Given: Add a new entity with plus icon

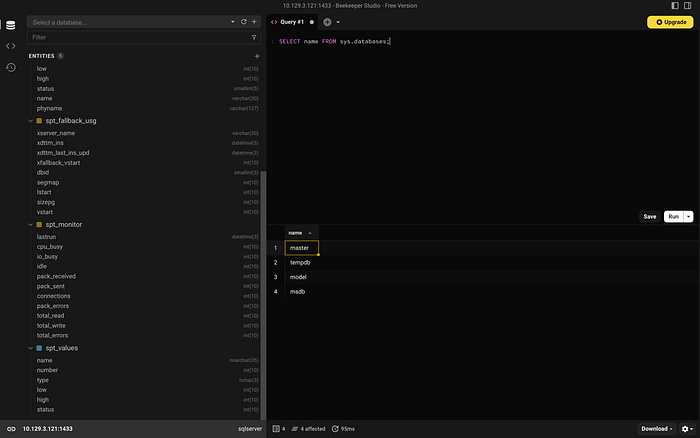Looking at the screenshot, I should 257,56.
